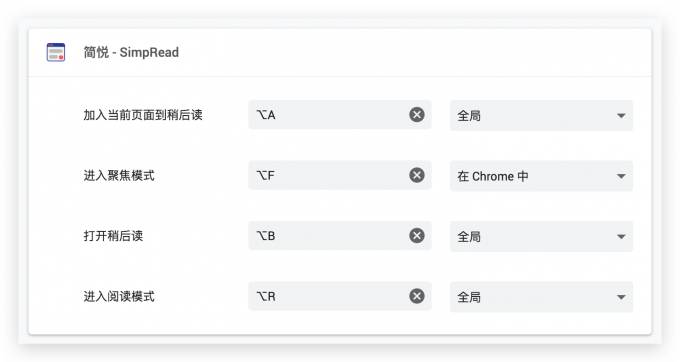Click the dropdown arrow in 进入阅读模式 row
Image resolution: width=680 pixels, height=362 pixels.
click(621, 297)
